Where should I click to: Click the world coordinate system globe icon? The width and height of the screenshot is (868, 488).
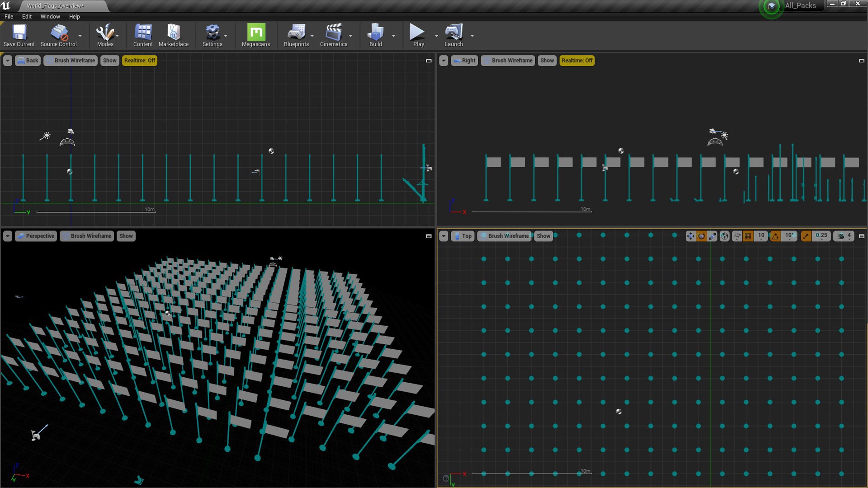tap(724, 236)
